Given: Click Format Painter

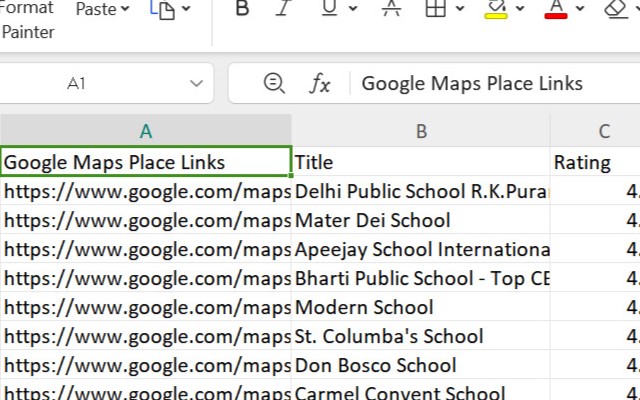Looking at the screenshot, I should coord(27,20).
